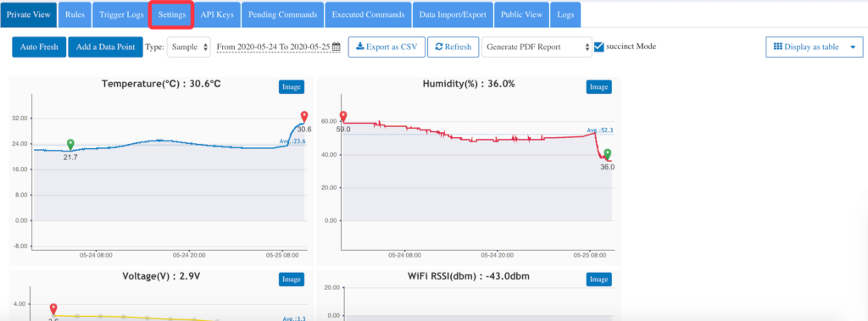The width and height of the screenshot is (868, 321).
Task: Open the Trigger Logs tab
Action: coord(120,14)
